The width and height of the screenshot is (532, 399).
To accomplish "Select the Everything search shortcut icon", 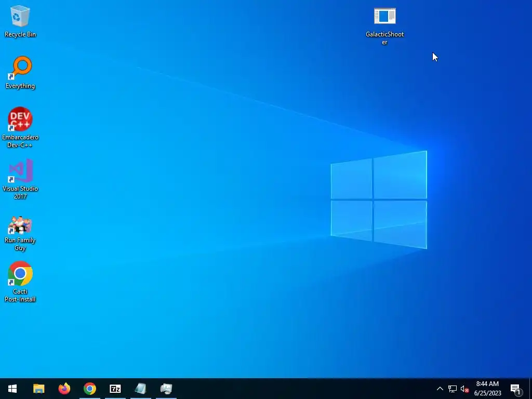I will [20, 73].
